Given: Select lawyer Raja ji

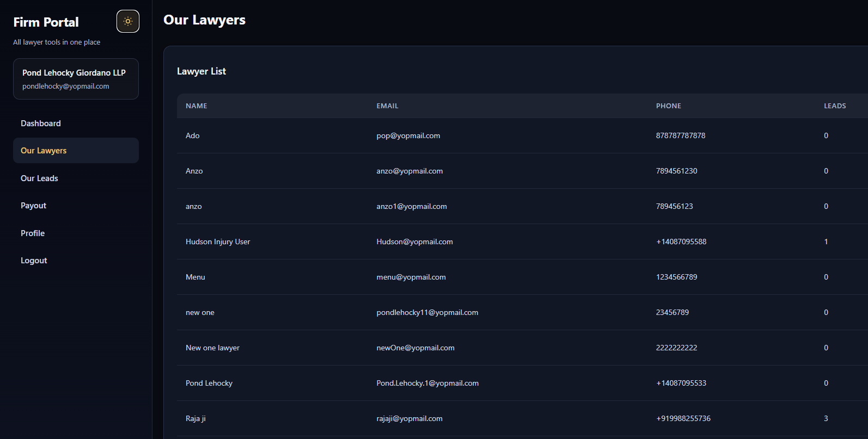Looking at the screenshot, I should point(195,419).
